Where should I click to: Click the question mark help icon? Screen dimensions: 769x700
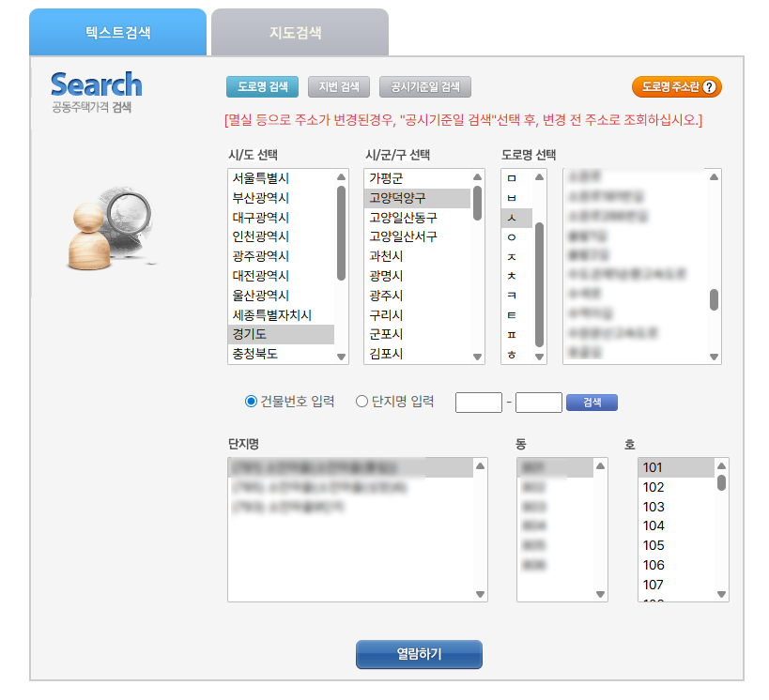709,87
